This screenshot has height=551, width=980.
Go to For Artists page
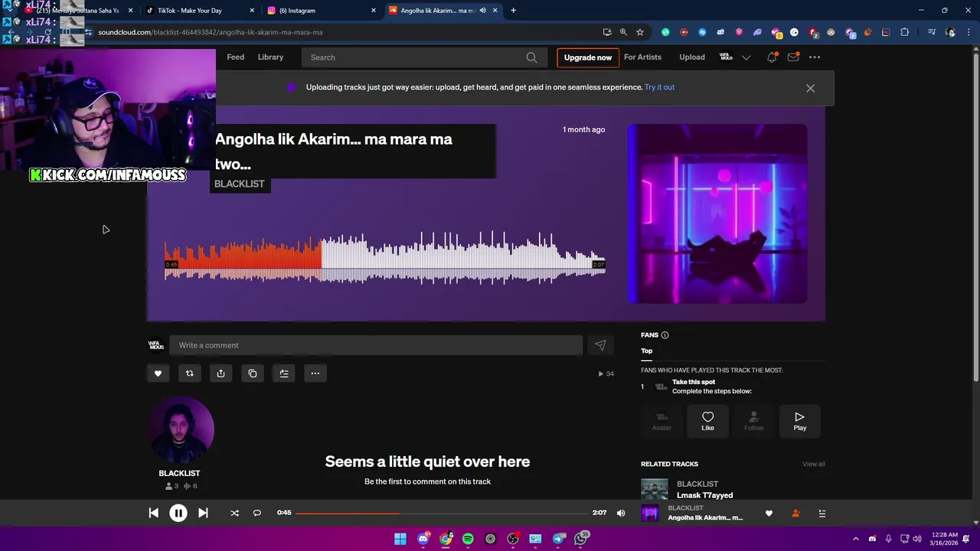[x=642, y=57]
